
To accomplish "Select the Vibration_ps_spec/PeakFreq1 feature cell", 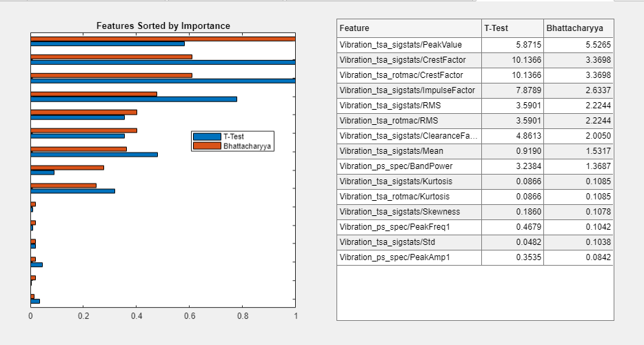I will click(x=409, y=227).
